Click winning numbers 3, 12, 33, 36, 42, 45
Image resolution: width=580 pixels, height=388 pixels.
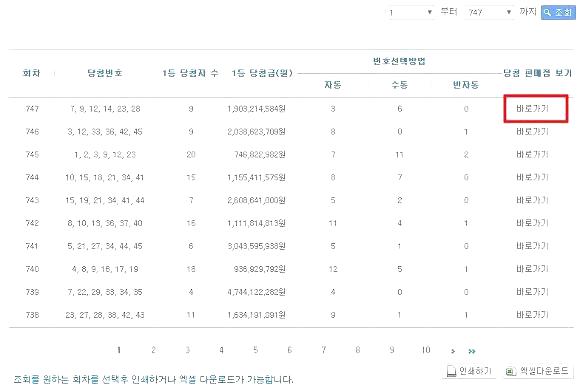pyautogui.click(x=105, y=132)
